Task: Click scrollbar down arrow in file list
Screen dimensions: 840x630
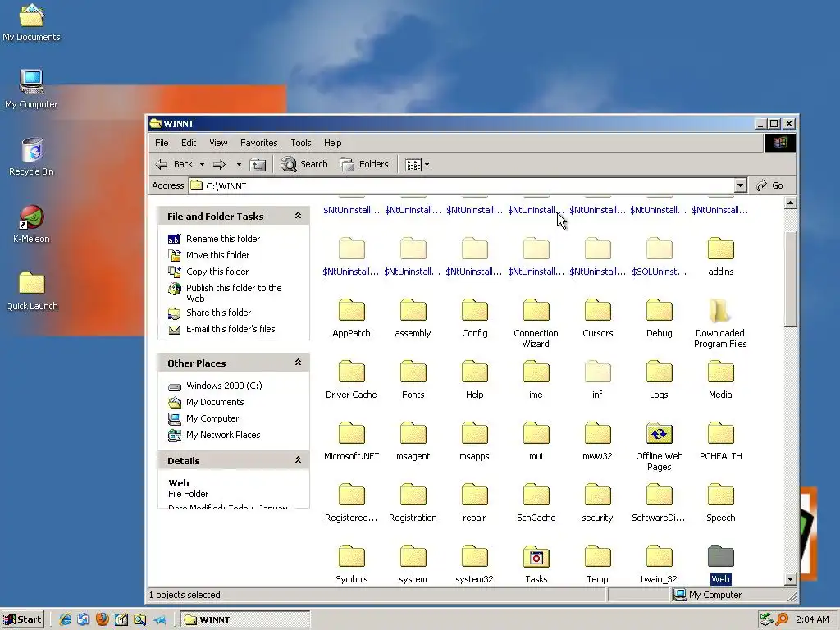Action: pos(790,578)
